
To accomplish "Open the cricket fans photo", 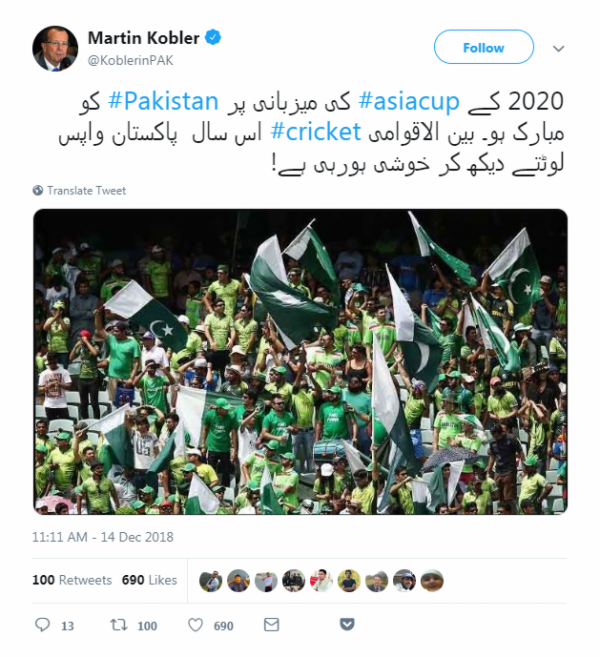I will pyautogui.click(x=300, y=362).
